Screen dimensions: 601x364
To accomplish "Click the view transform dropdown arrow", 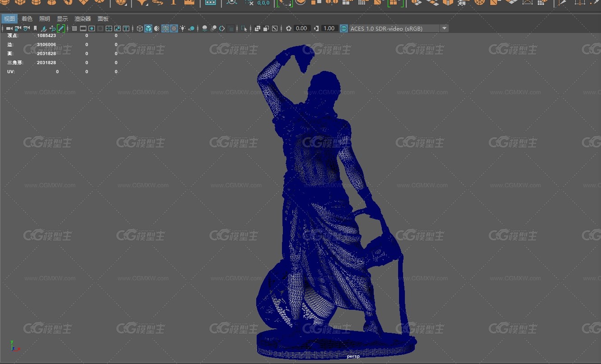I will pos(445,28).
